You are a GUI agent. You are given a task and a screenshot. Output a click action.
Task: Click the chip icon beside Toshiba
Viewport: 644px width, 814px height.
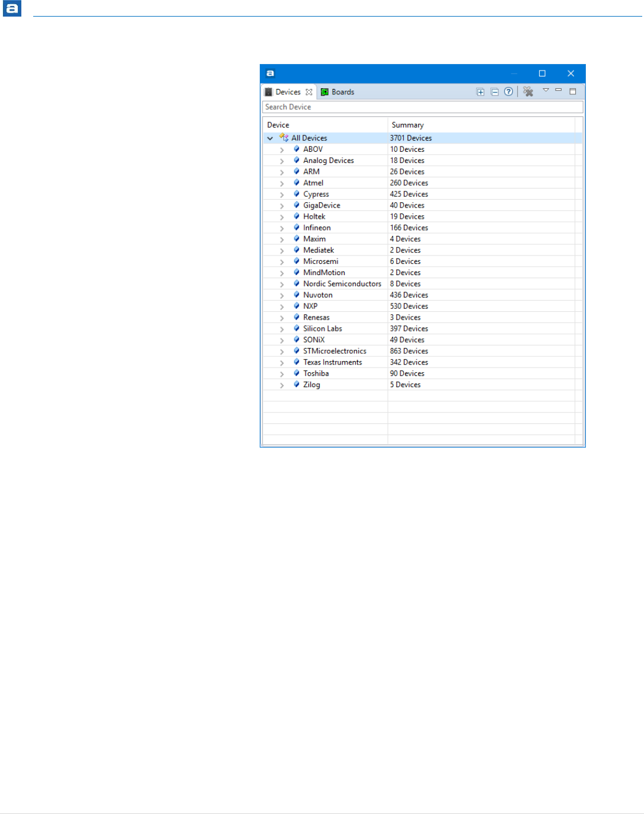[x=297, y=374]
